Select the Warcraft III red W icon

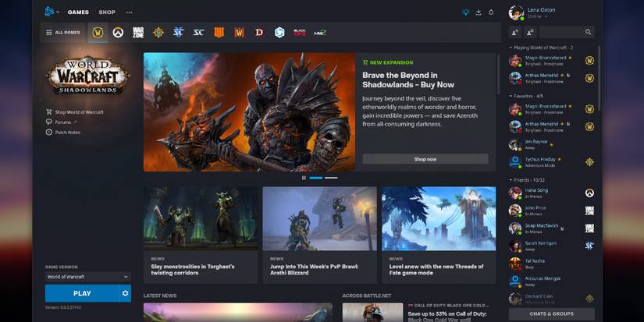tap(239, 33)
